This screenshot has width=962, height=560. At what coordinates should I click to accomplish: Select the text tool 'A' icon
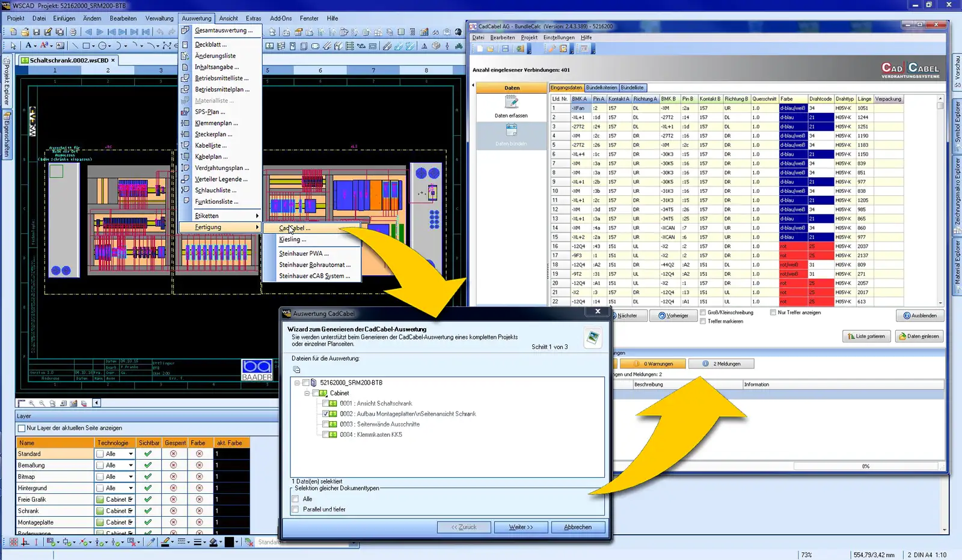28,46
